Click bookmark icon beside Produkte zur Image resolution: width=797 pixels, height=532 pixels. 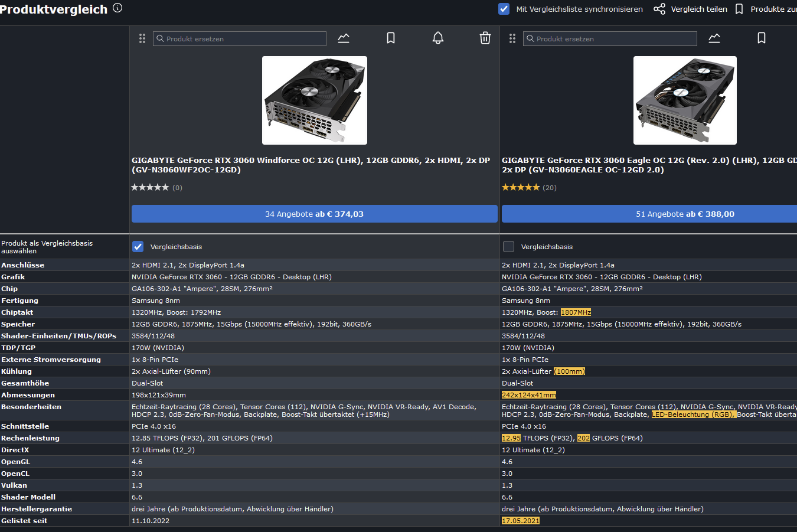[739, 9]
